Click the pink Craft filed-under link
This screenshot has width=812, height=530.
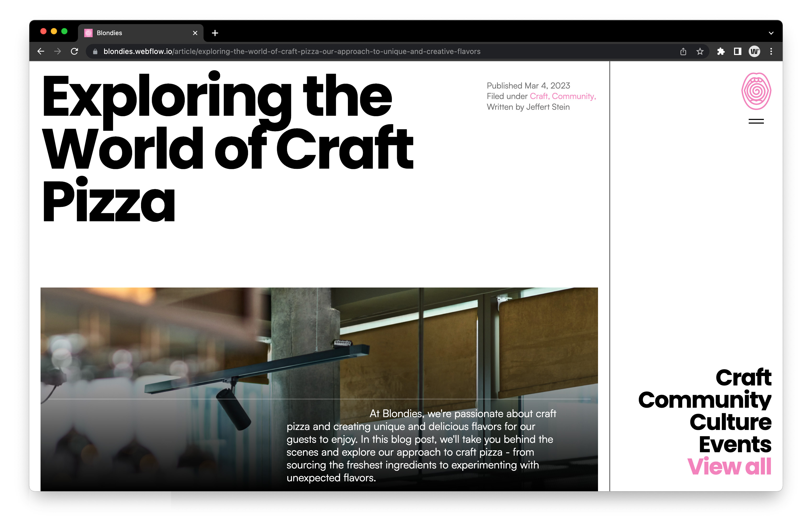click(539, 96)
